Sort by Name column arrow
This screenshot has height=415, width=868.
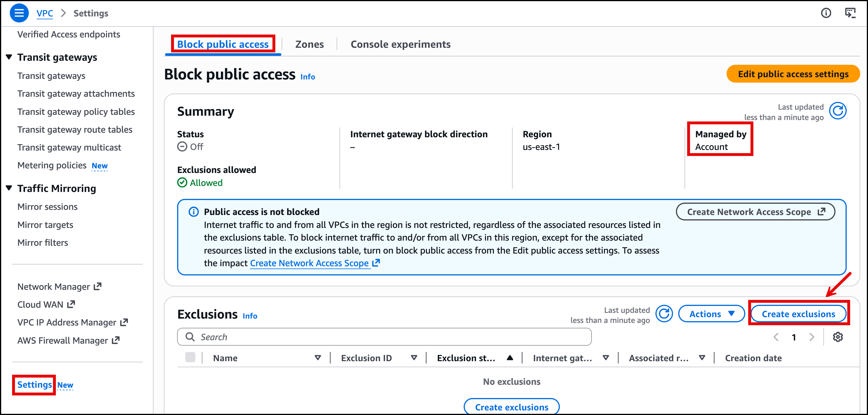coord(317,358)
